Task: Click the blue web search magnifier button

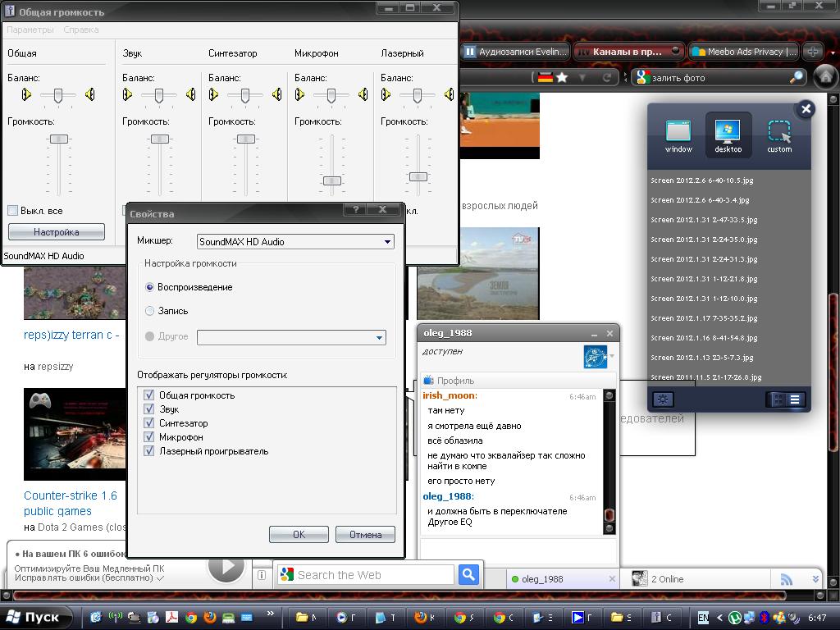Action: [468, 574]
